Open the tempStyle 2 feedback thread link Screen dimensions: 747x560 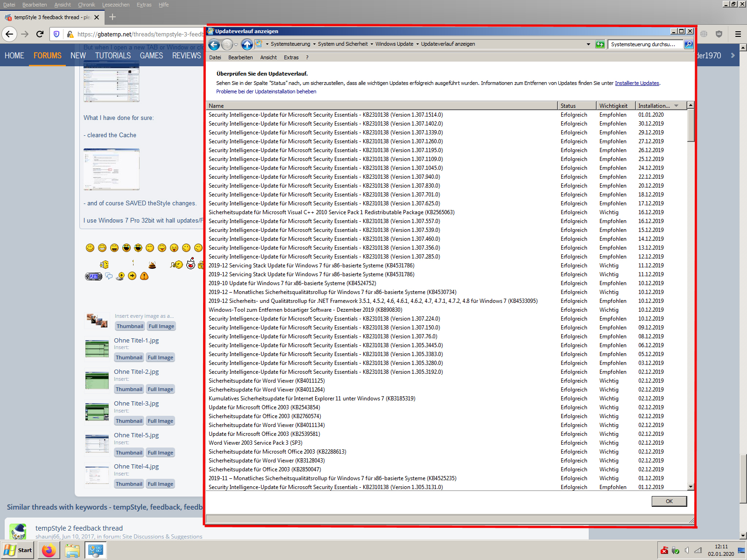pyautogui.click(x=79, y=528)
